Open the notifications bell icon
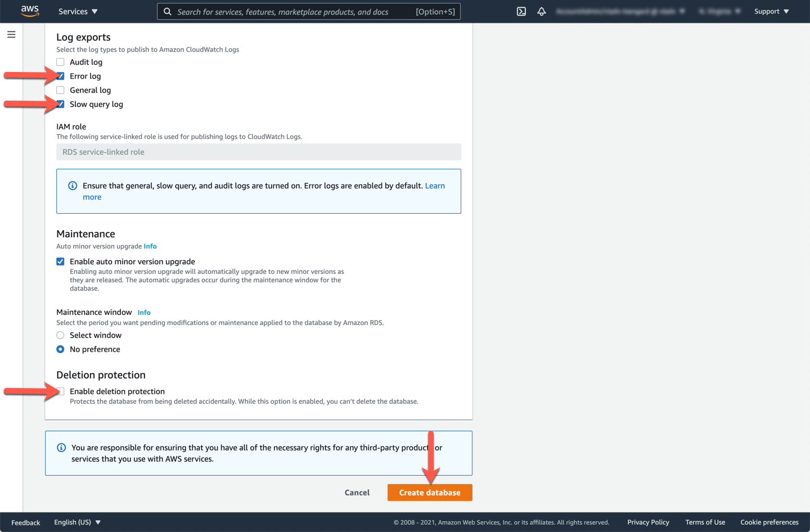 (x=542, y=11)
